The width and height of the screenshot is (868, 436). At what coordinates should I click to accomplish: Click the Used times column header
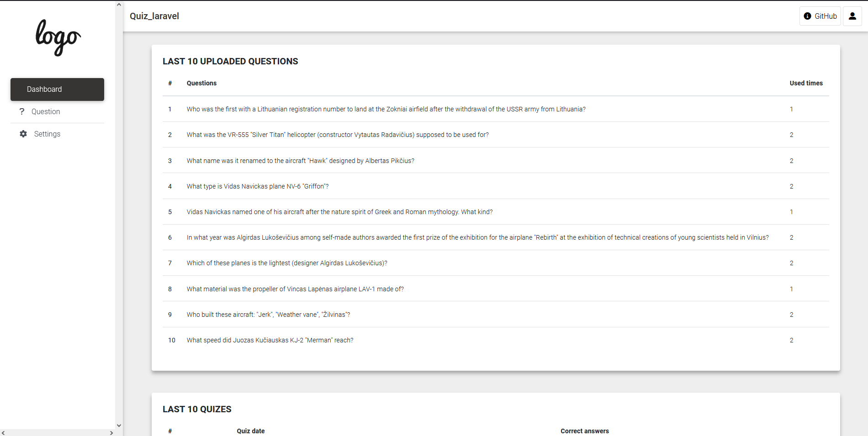point(806,83)
